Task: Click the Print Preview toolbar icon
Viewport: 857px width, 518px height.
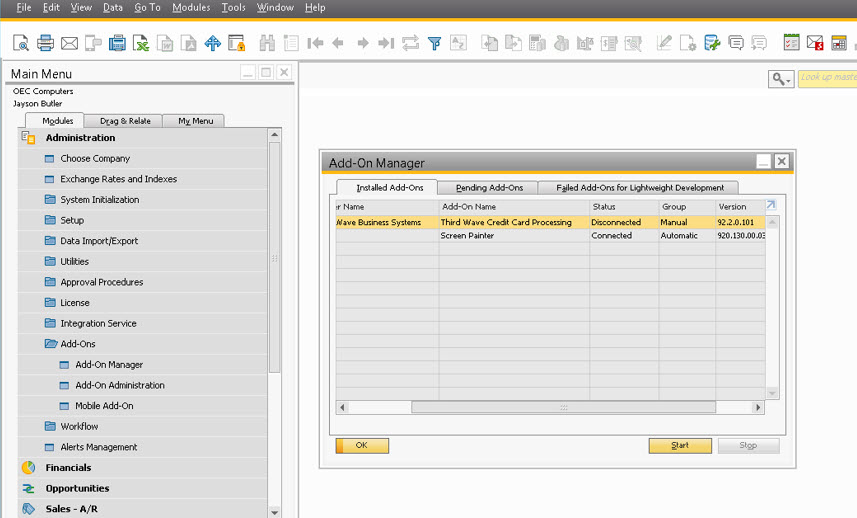Action: [21, 43]
